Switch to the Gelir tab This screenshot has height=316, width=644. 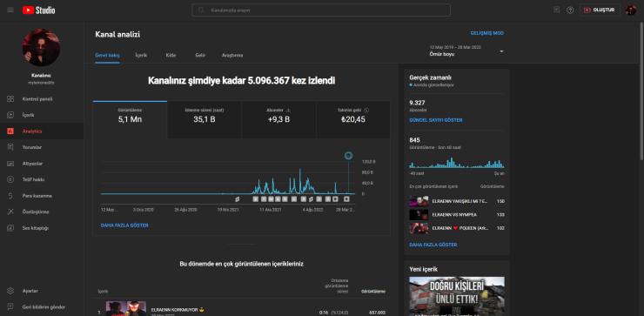(x=200, y=55)
